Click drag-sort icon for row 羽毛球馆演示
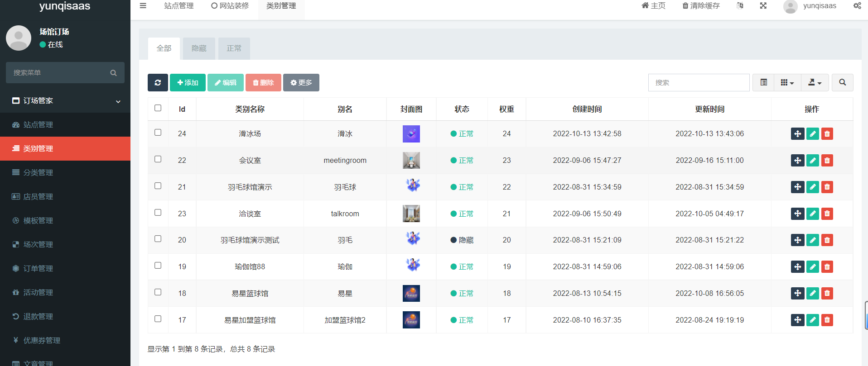This screenshot has width=868, height=366. [x=798, y=187]
